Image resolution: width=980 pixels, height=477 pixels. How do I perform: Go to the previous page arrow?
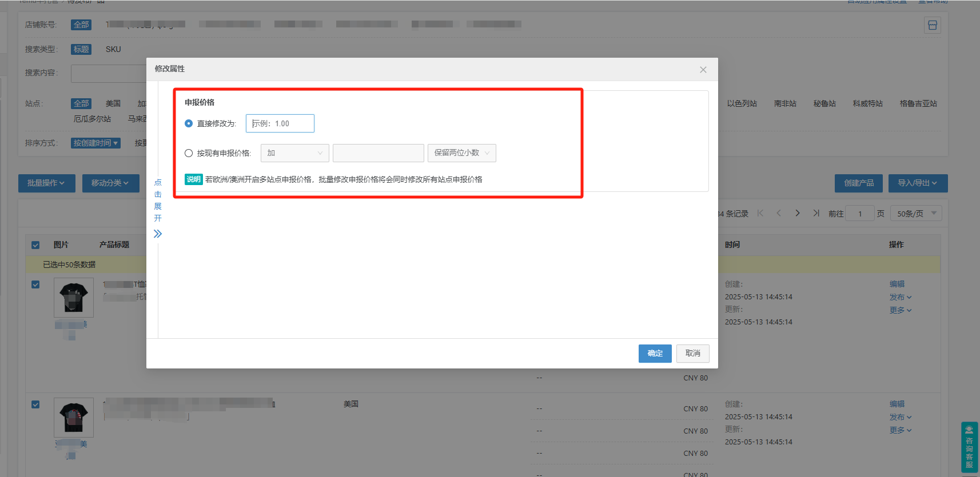tap(779, 213)
